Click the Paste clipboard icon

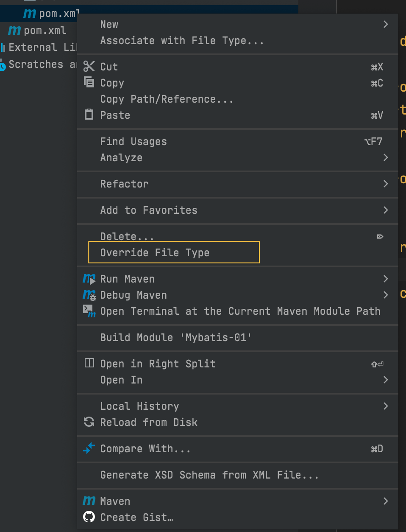(x=89, y=115)
